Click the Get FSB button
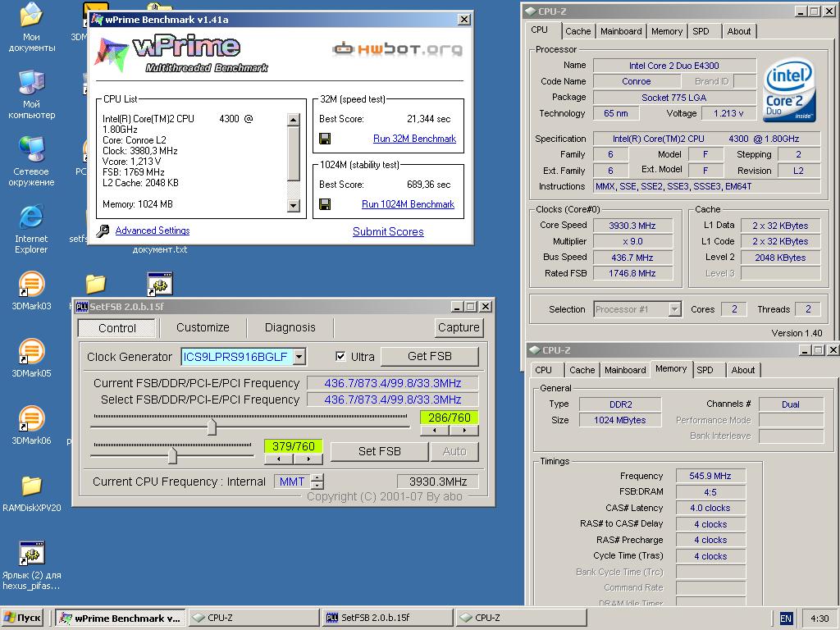Viewport: 840px width, 630px height. point(429,356)
